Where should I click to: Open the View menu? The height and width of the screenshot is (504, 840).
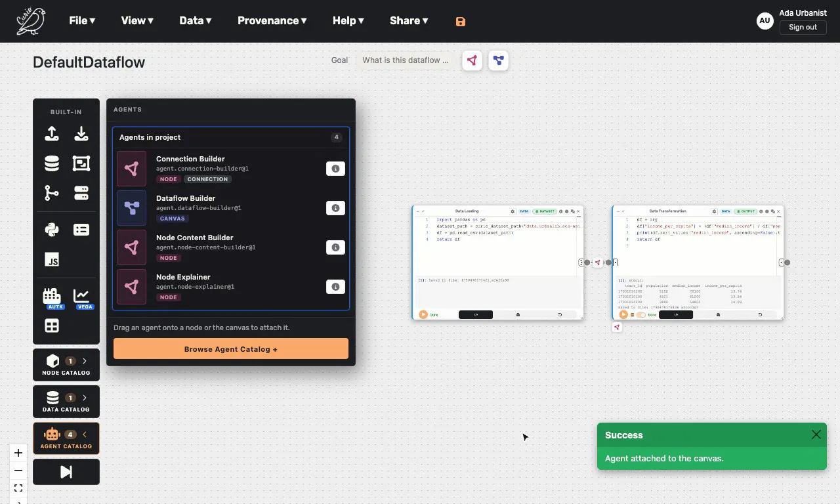point(137,20)
